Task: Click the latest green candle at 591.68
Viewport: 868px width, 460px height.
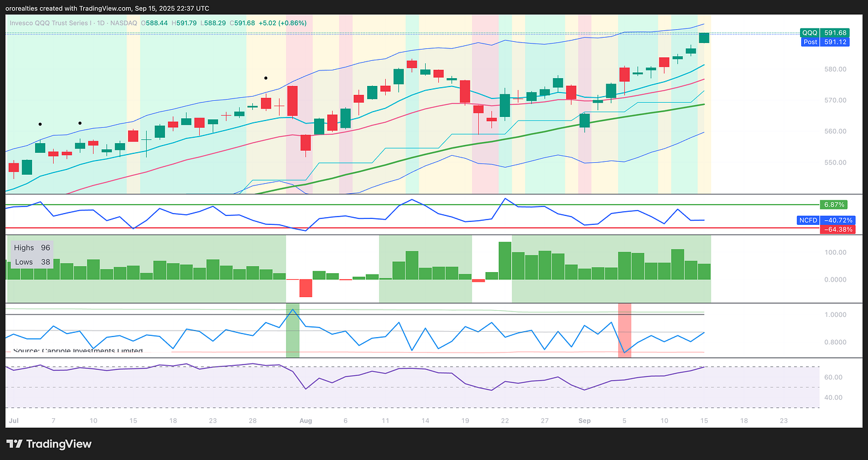Action: [704, 38]
